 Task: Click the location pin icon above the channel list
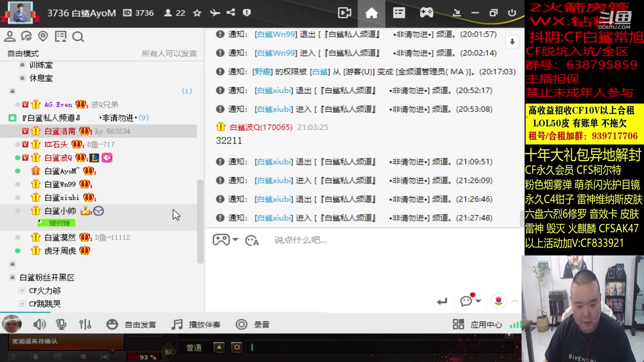pos(43,36)
